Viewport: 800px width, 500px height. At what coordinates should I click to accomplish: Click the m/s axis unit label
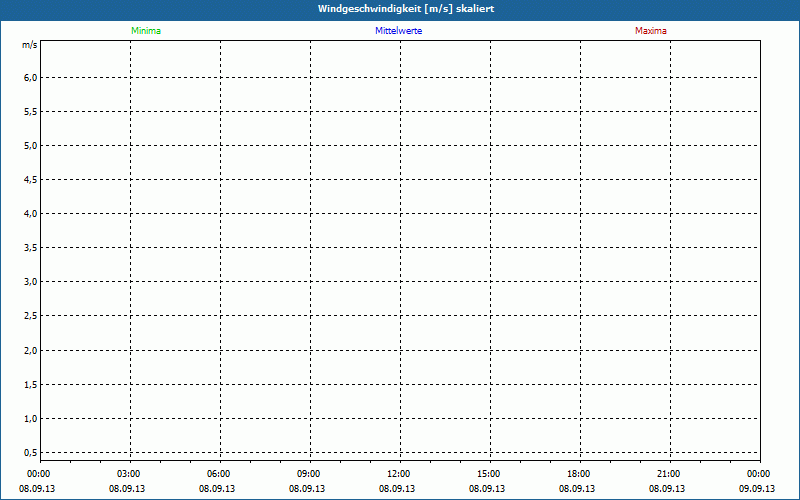click(30, 45)
